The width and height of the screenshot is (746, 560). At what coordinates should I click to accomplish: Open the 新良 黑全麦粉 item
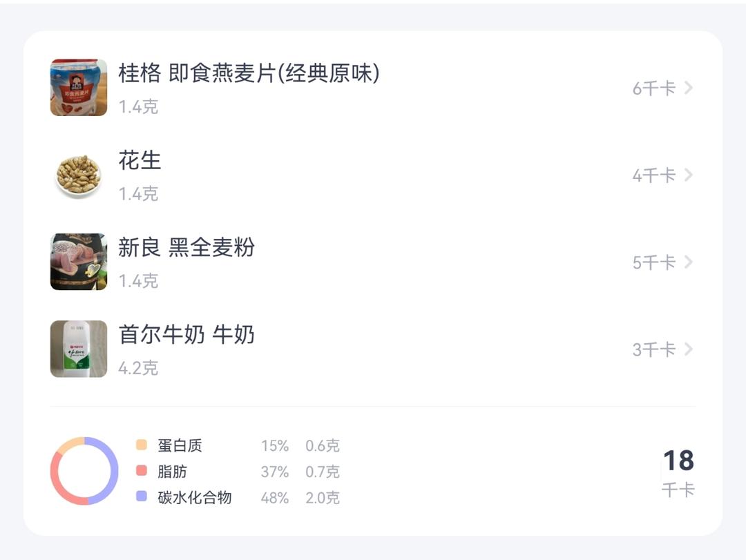(x=186, y=247)
